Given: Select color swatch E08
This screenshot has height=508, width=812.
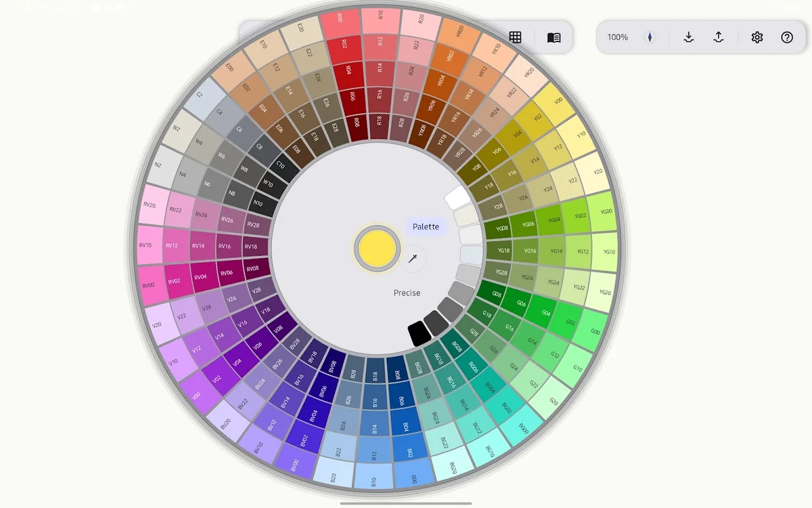Looking at the screenshot, I should [296, 149].
